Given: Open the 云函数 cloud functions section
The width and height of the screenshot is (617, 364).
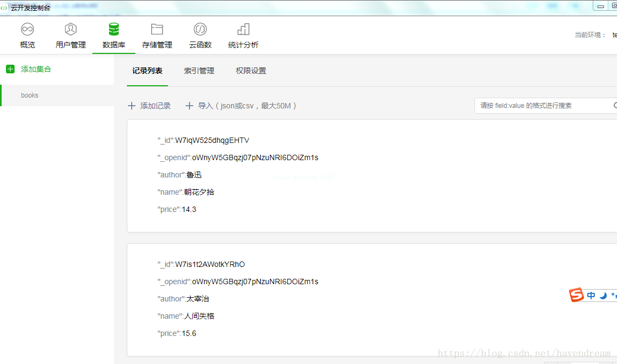Looking at the screenshot, I should coord(200,36).
